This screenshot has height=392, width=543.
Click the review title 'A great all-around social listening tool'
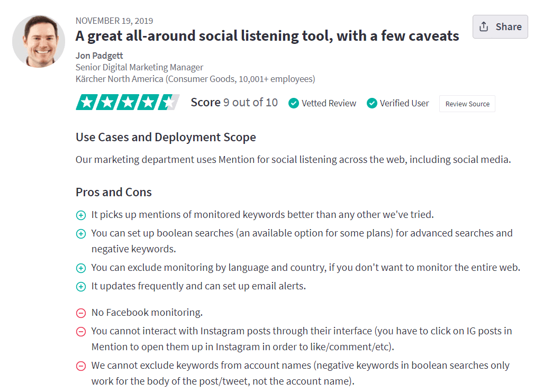click(x=267, y=36)
